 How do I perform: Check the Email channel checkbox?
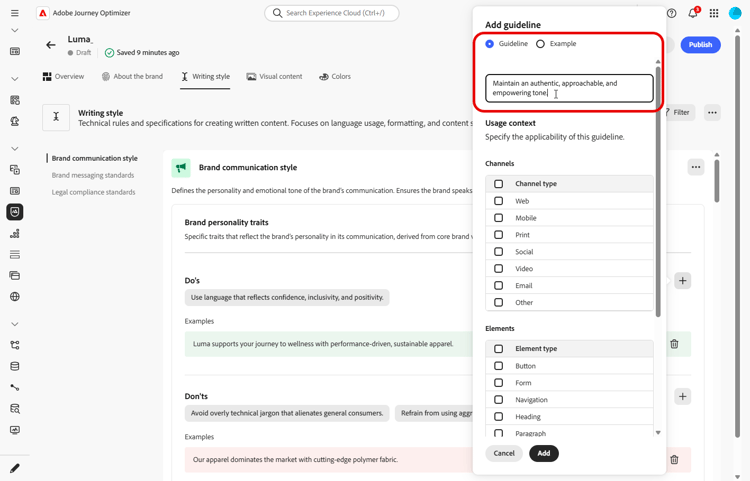498,285
